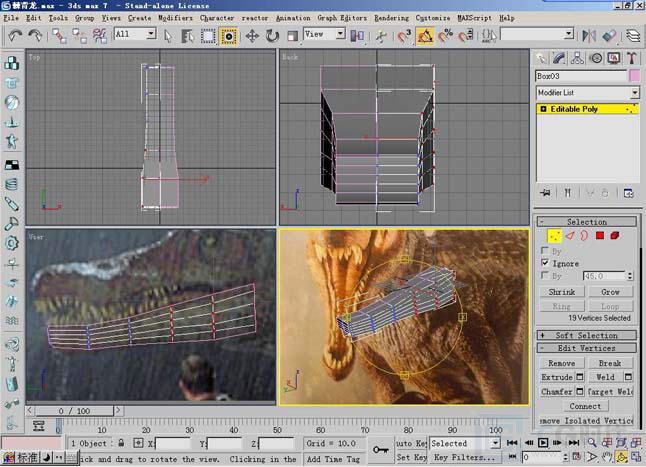Select Border sub-object level icon

pos(585,236)
